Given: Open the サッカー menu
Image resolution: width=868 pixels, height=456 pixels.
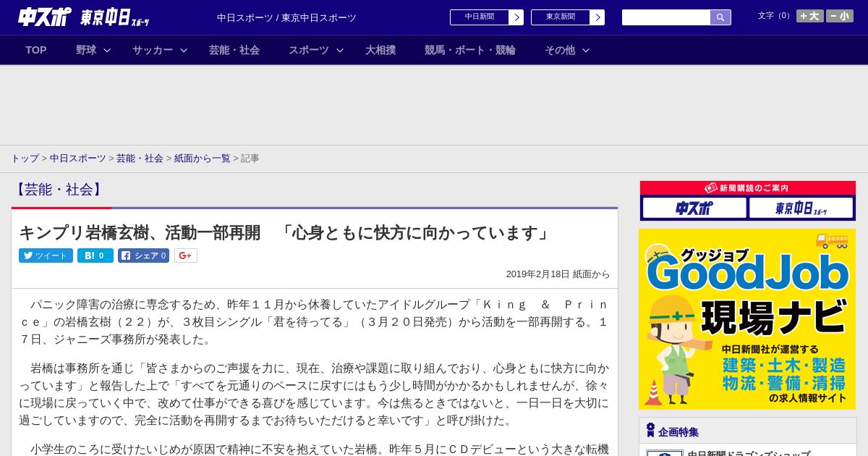Looking at the screenshot, I should [x=153, y=50].
